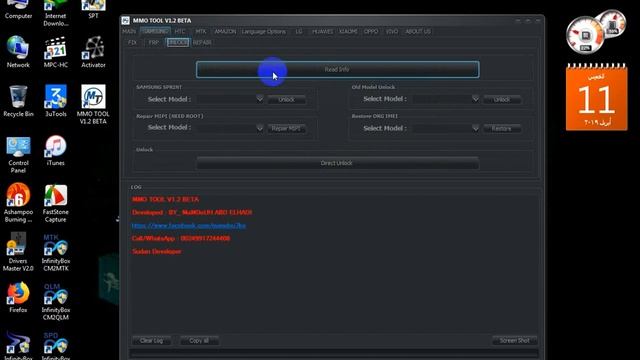Launch the Activator shortcut

pos(93,51)
